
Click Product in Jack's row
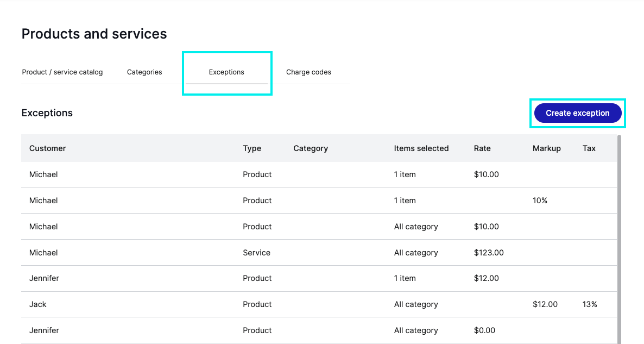coord(257,304)
